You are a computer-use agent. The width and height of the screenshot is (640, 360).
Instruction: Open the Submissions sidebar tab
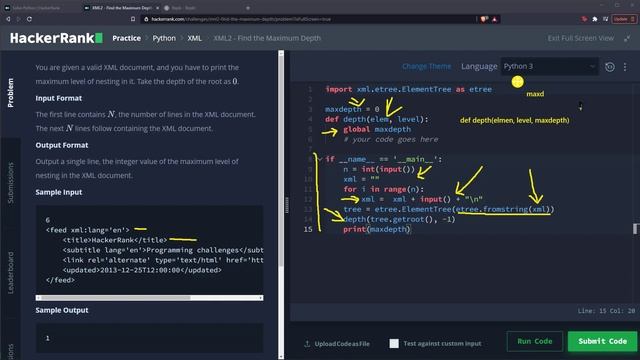[11, 183]
